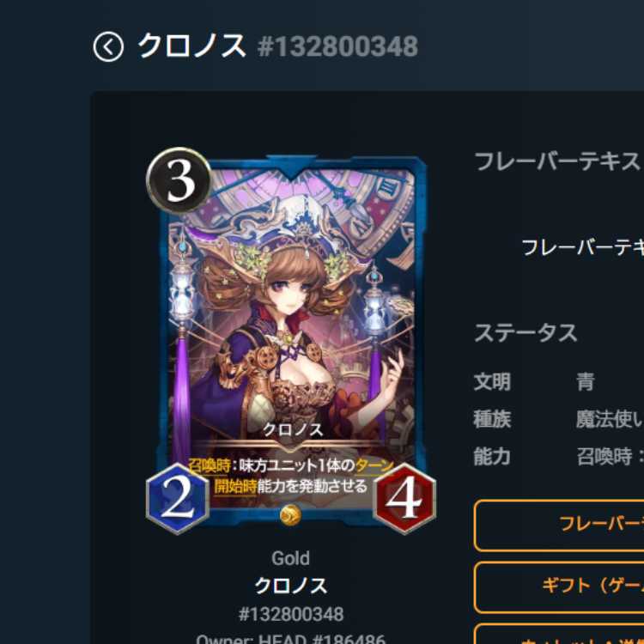Select the page title クロノス heading
The height and width of the screenshot is (644, 644).
pyautogui.click(x=191, y=46)
